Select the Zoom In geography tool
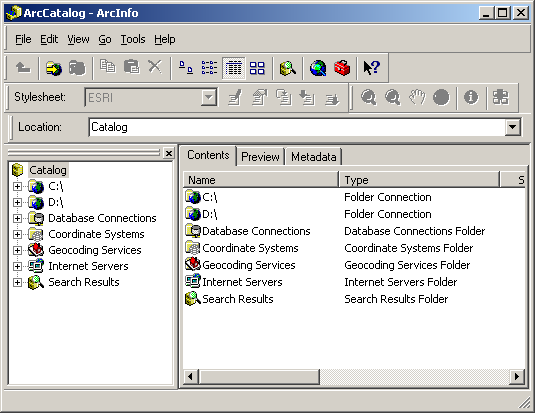This screenshot has height=413, width=535. coord(369,97)
